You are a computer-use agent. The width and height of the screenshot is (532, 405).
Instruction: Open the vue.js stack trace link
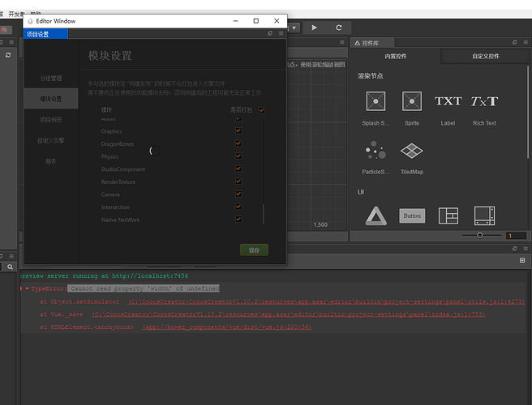[227, 327]
